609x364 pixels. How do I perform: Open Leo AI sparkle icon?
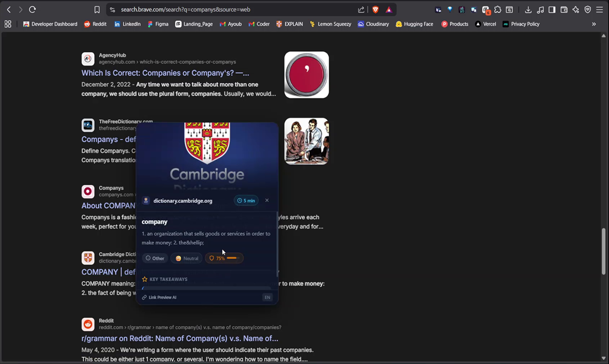[x=576, y=10]
